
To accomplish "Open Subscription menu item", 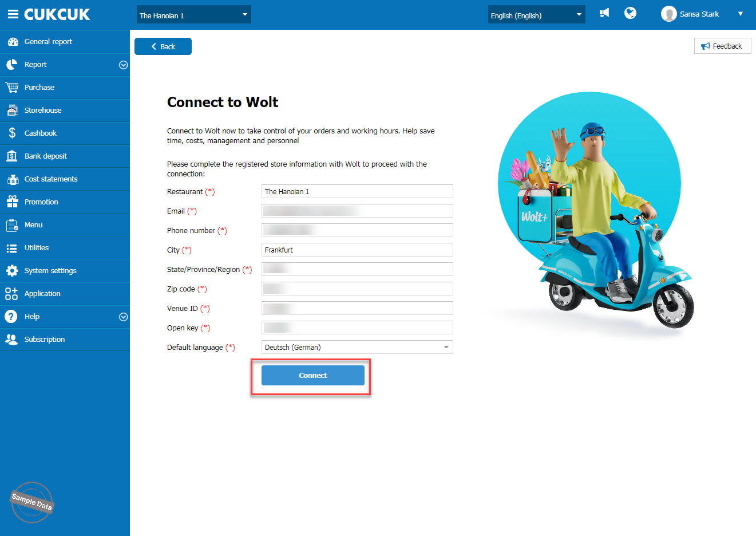I will [65, 340].
